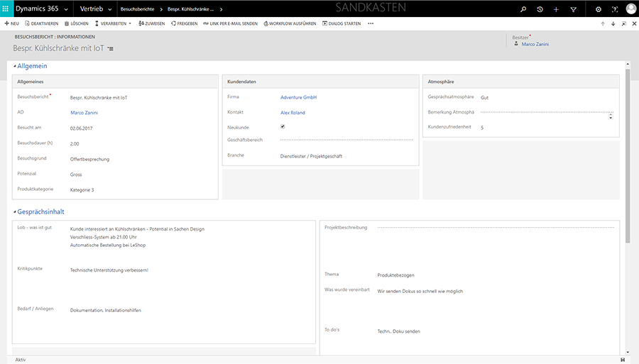Open Bespr. Kühlschränke breadcrumb item
The image size is (639, 364).
[191, 9]
